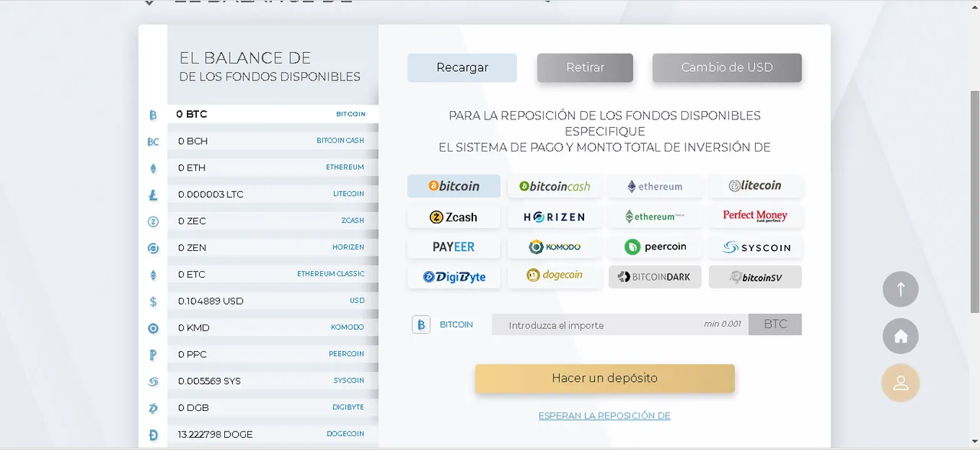The width and height of the screenshot is (980, 450).
Task: Choose Komodo as payment system
Action: click(x=554, y=246)
